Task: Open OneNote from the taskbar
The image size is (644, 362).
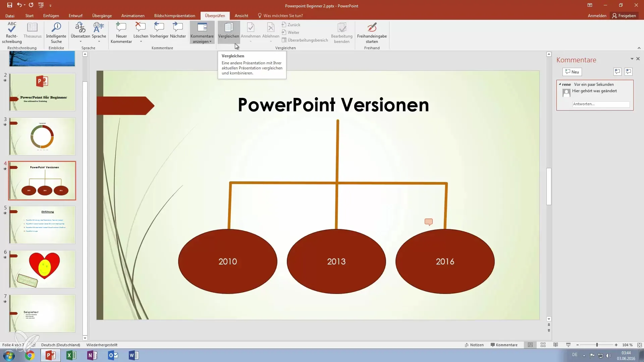Action: (x=92, y=355)
